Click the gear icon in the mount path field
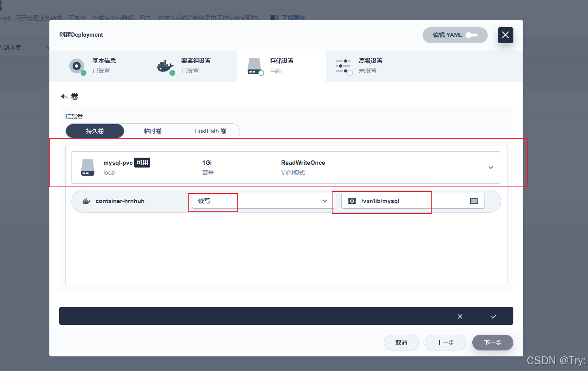 pos(352,201)
